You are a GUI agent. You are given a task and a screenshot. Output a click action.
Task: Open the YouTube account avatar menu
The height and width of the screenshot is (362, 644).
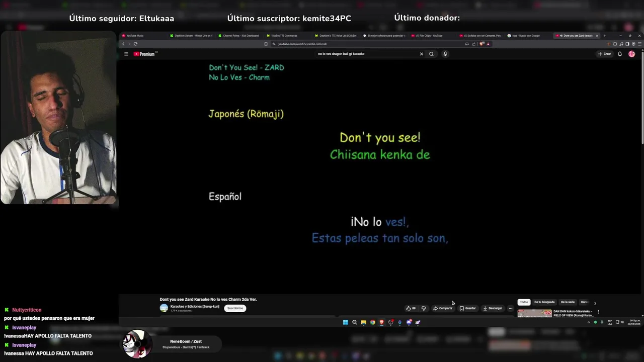pos(632,54)
